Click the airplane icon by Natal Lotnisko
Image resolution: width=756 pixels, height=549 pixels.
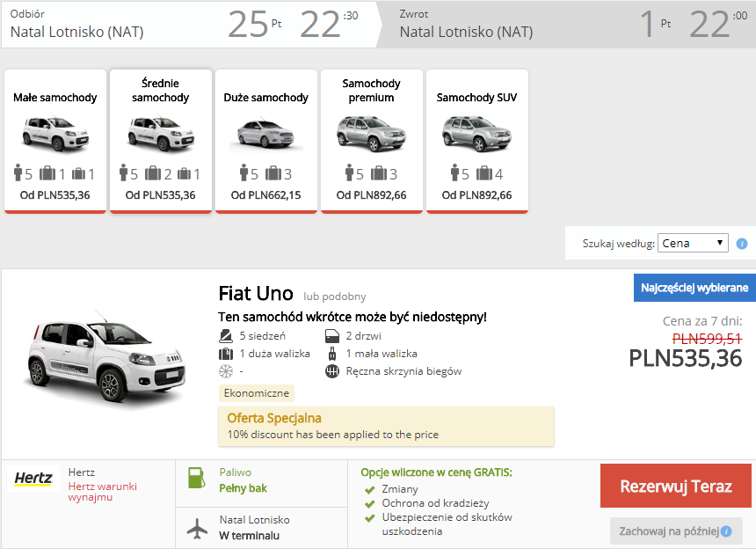[198, 528]
